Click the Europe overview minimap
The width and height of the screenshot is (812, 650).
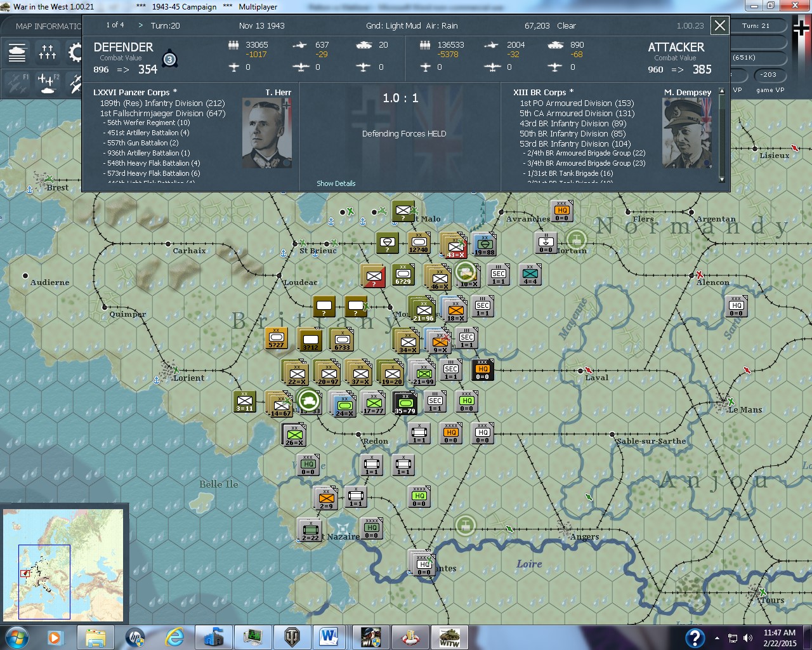63,566
